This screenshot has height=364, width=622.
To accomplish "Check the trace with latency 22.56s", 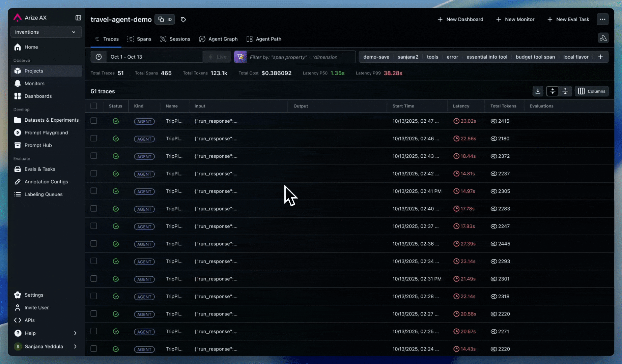I will click(x=94, y=138).
